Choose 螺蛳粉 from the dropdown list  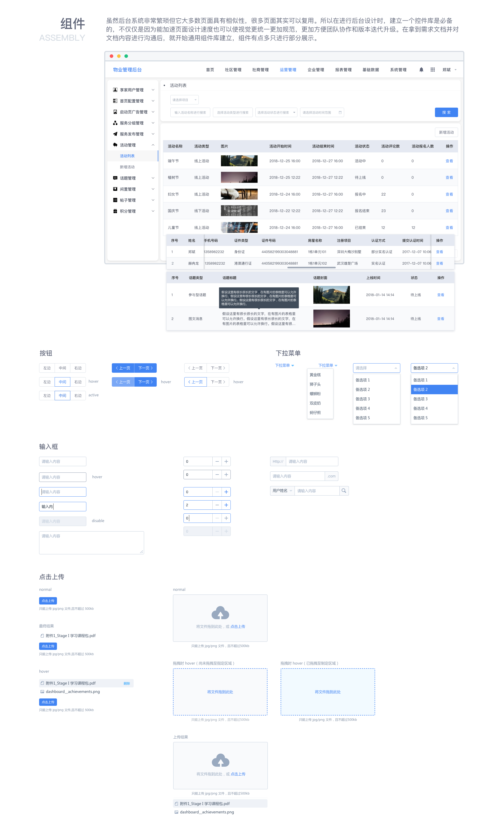(x=320, y=393)
